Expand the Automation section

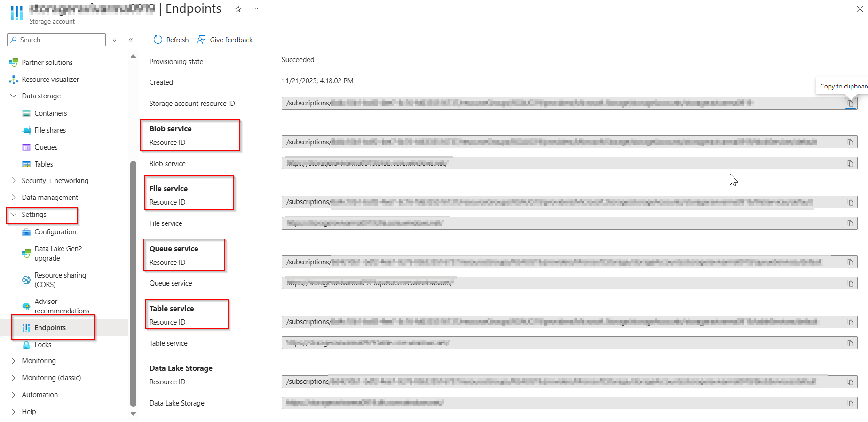pos(13,395)
